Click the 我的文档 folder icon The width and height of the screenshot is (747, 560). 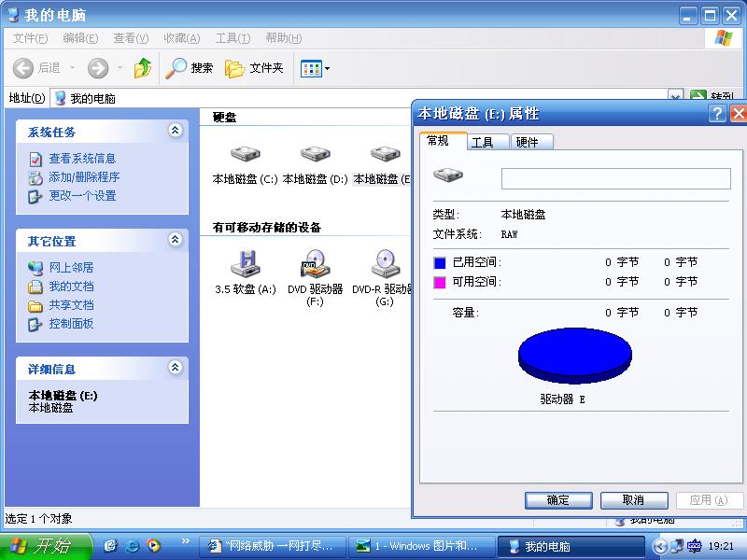pos(35,287)
